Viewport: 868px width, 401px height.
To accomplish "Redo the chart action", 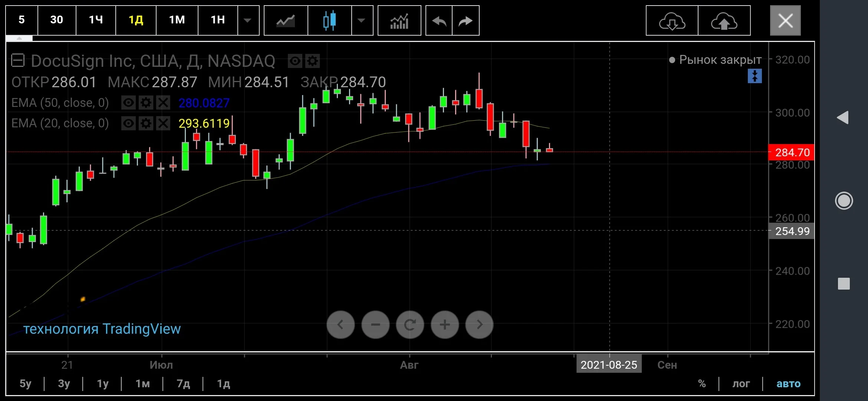I will 466,20.
